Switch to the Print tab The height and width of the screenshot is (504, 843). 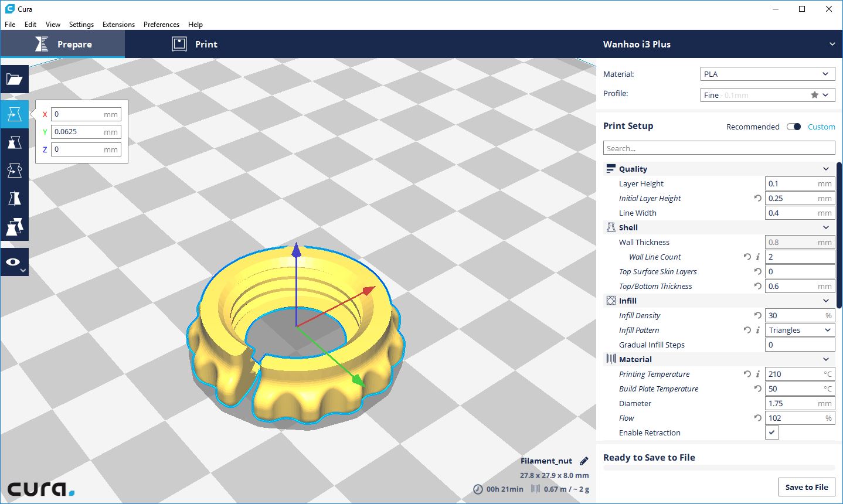pos(195,44)
